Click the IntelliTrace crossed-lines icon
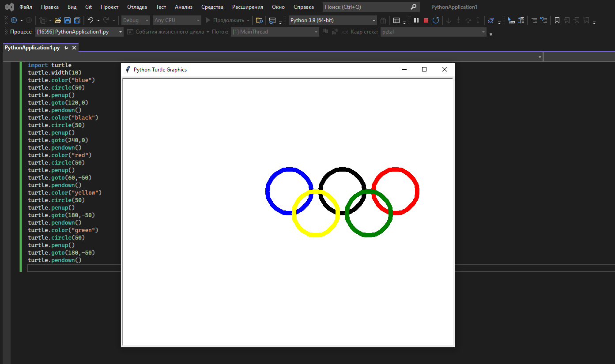 491,20
